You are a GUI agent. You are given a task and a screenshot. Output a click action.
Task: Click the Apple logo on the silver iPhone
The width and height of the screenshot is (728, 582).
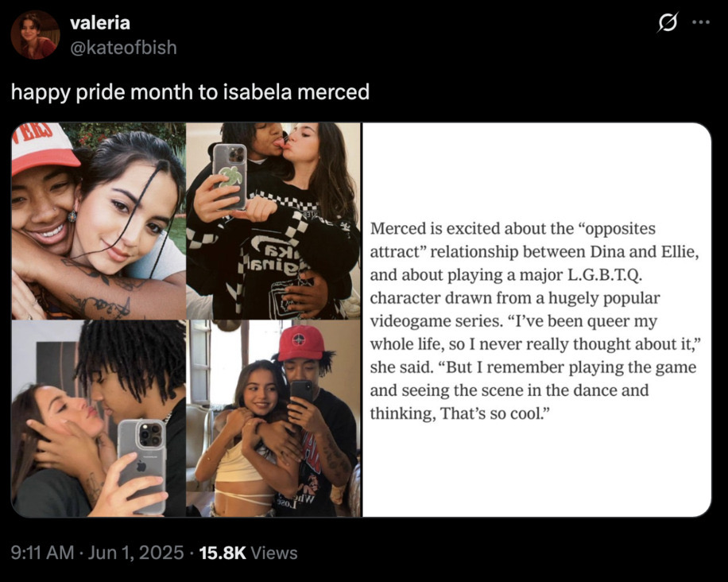click(141, 466)
